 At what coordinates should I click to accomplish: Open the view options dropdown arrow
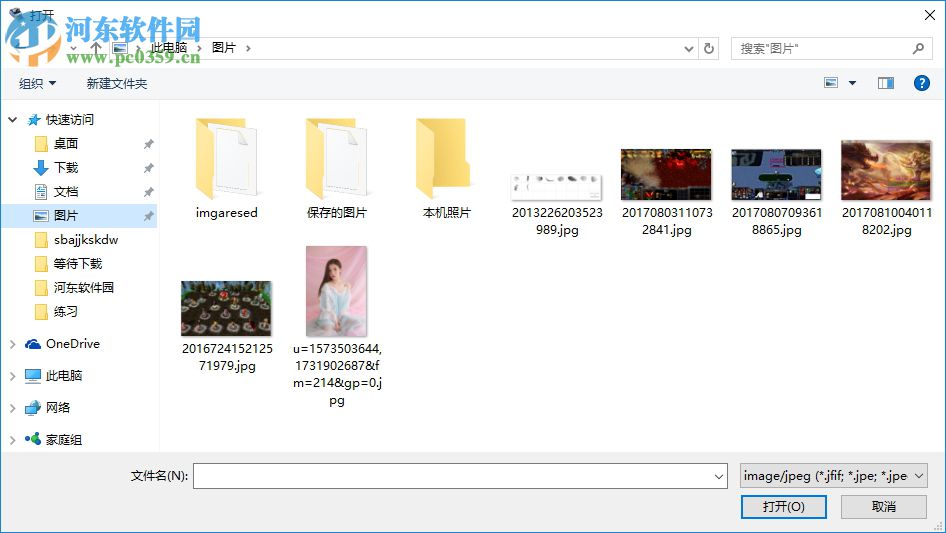pos(852,83)
